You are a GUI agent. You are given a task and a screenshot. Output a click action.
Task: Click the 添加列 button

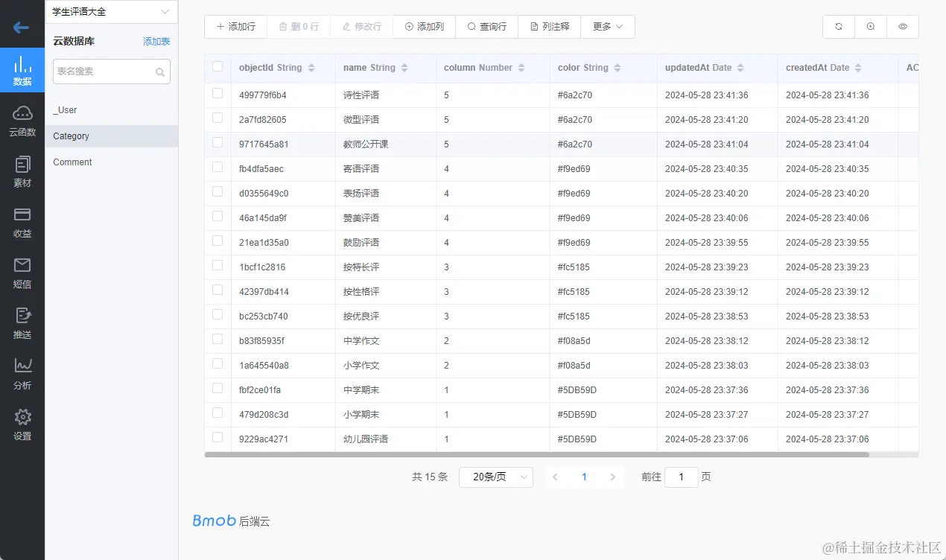[x=424, y=26]
